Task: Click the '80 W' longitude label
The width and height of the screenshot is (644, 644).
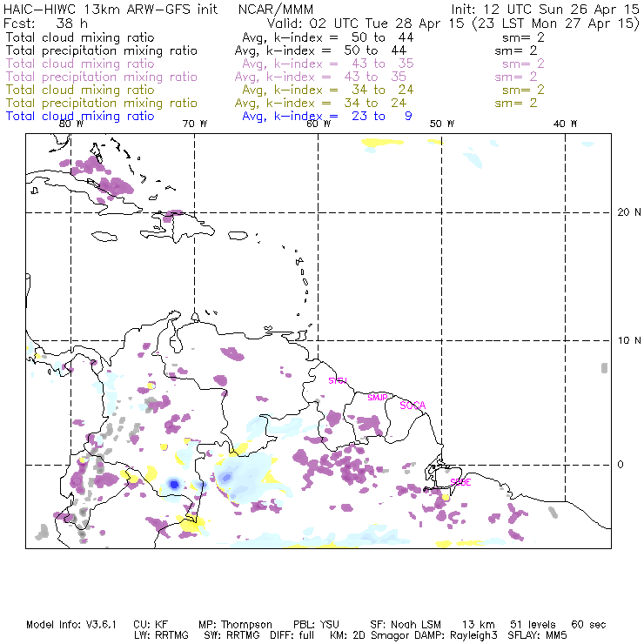Action: pyautogui.click(x=71, y=124)
